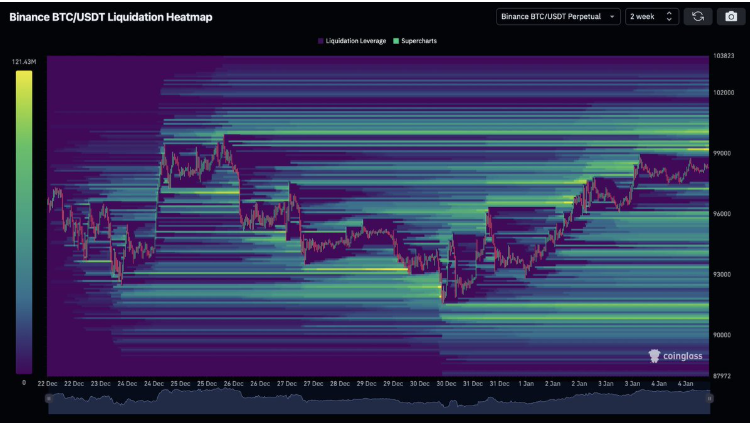This screenshot has height=423, width=750.
Task: Click the 121.43M scale maximum label
Action: pos(24,62)
